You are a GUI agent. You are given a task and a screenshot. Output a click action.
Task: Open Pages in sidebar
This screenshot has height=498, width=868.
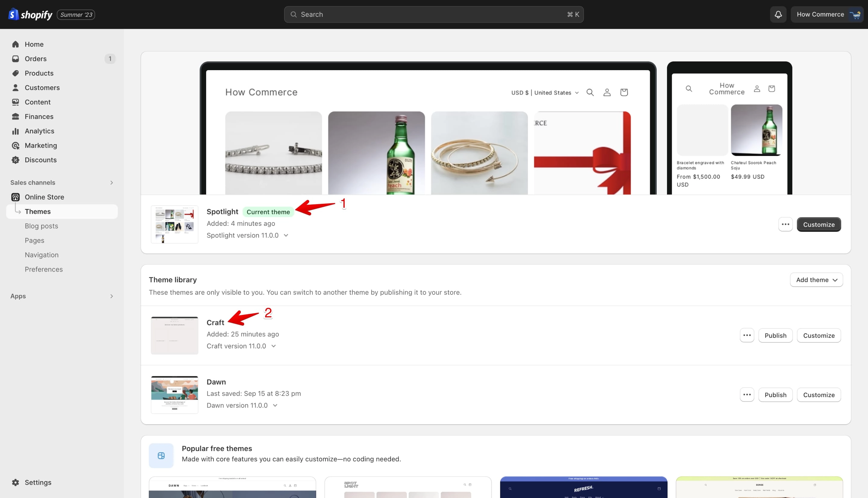(x=34, y=241)
